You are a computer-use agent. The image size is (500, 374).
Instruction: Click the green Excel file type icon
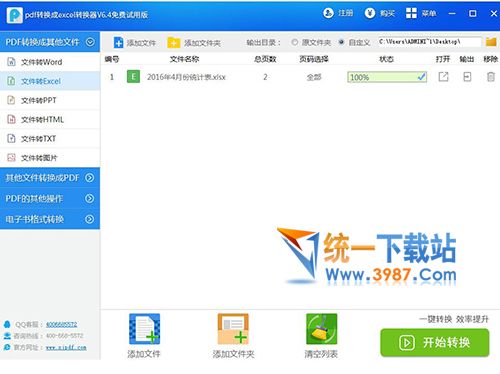pyautogui.click(x=133, y=77)
